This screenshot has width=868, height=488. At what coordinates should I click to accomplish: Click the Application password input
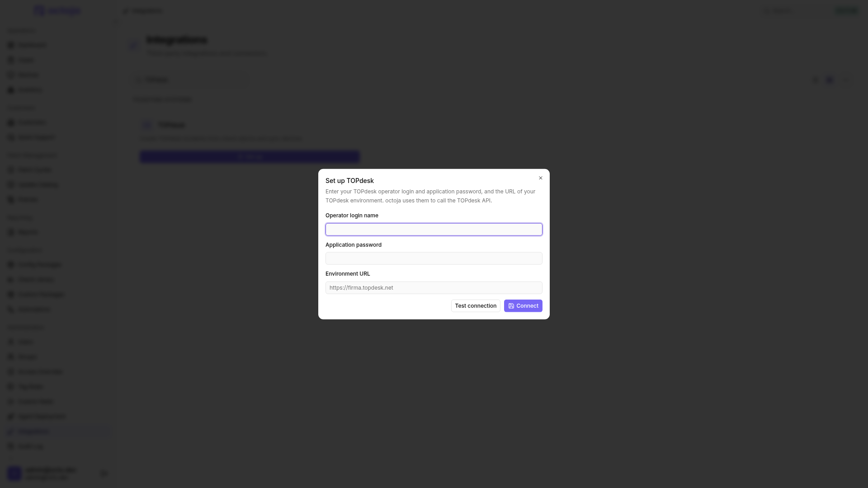[x=434, y=258]
